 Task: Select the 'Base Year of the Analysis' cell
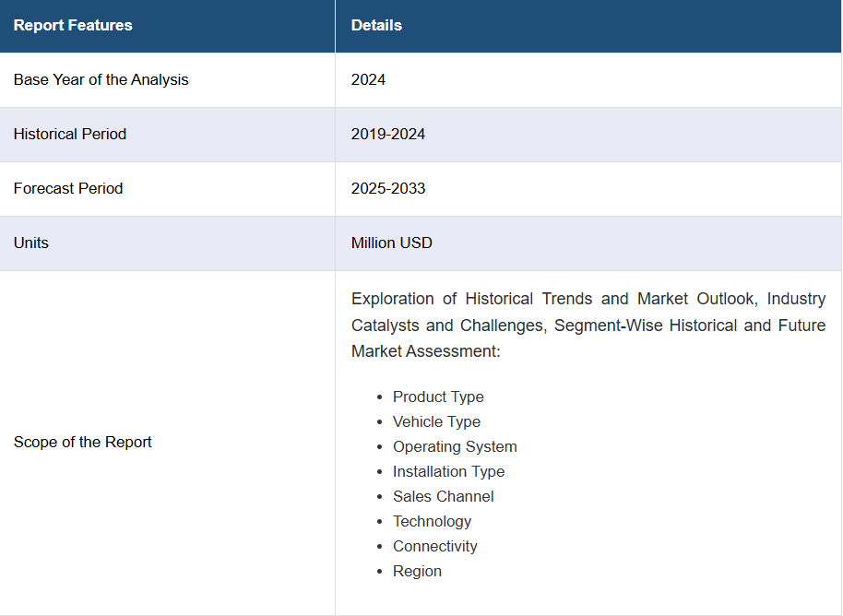[167, 80]
